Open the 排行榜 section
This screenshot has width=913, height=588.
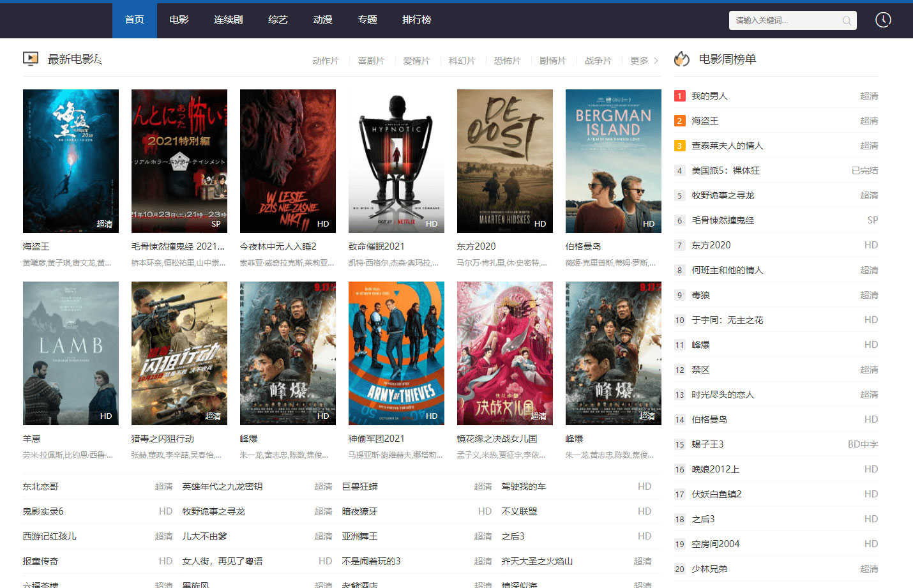pos(416,20)
